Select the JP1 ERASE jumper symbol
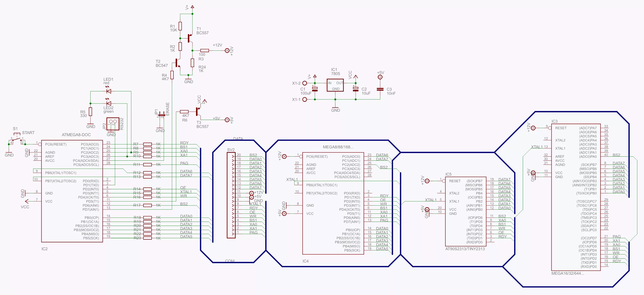 pyautogui.click(x=162, y=116)
